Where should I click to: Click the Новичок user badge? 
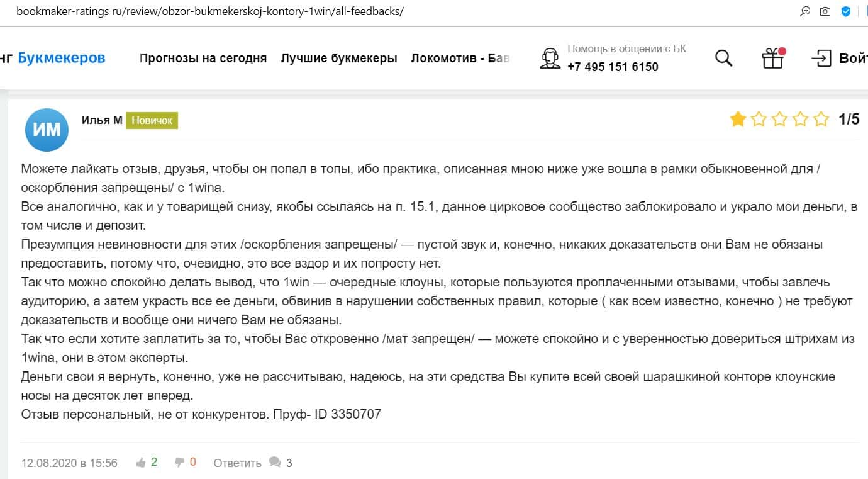[x=152, y=120]
